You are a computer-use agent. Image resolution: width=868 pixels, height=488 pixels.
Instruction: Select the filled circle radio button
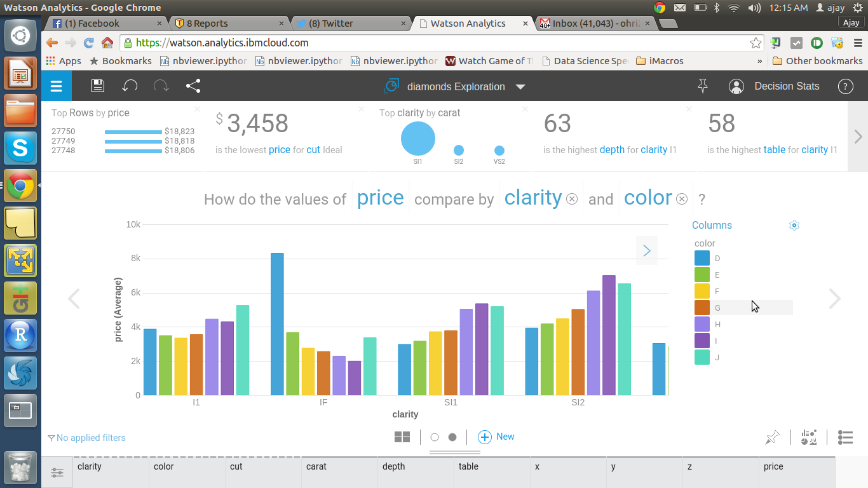pos(452,437)
